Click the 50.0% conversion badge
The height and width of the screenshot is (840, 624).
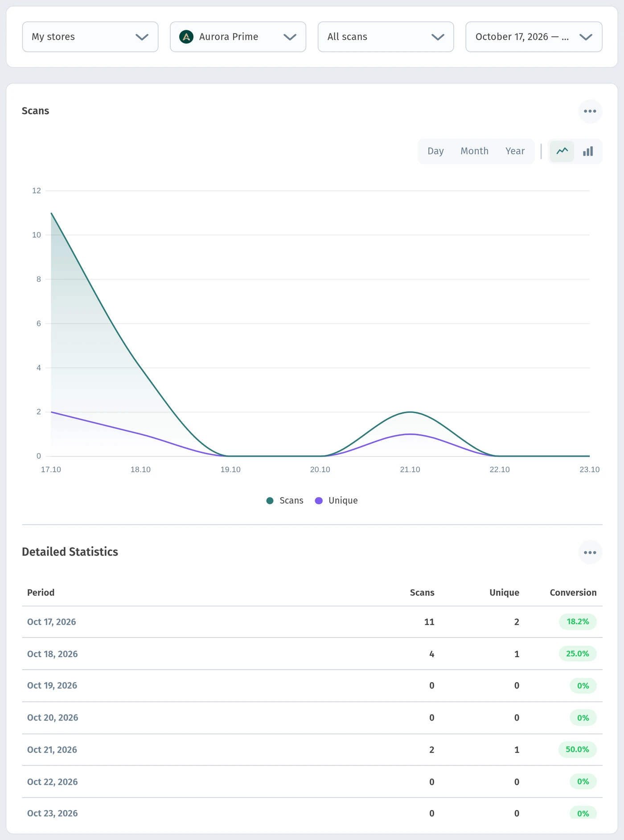578,749
